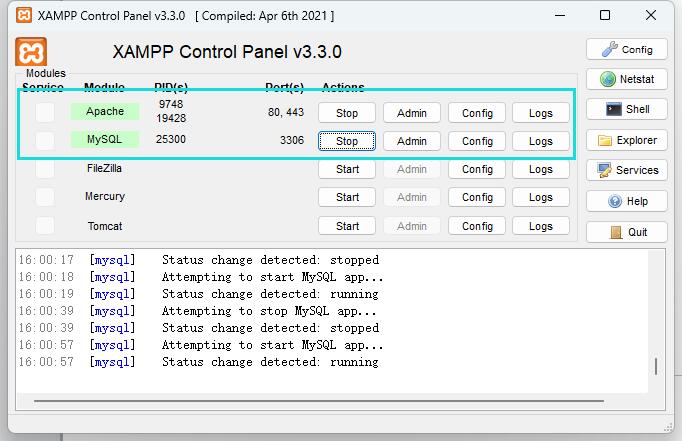Click the Apache PID 9748
The height and width of the screenshot is (441, 682).
(171, 104)
